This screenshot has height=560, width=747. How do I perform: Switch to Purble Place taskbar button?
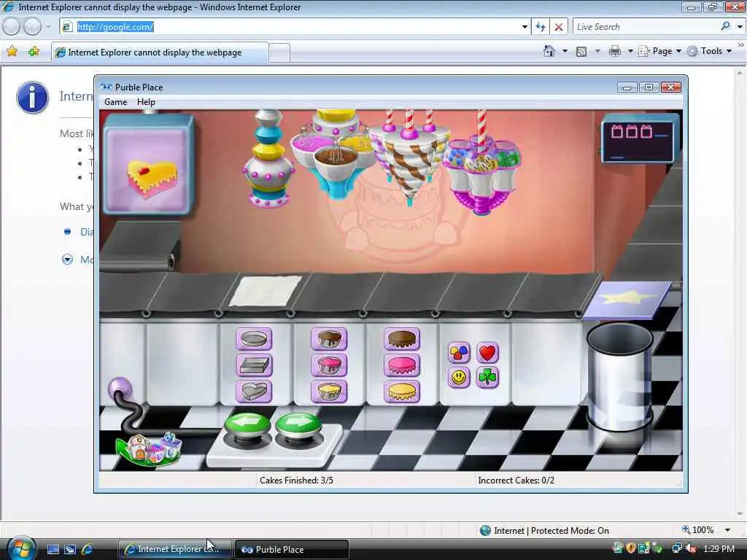pos(292,549)
